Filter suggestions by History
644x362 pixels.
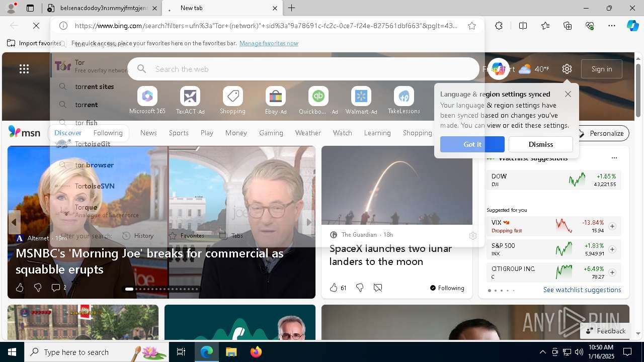click(x=138, y=235)
